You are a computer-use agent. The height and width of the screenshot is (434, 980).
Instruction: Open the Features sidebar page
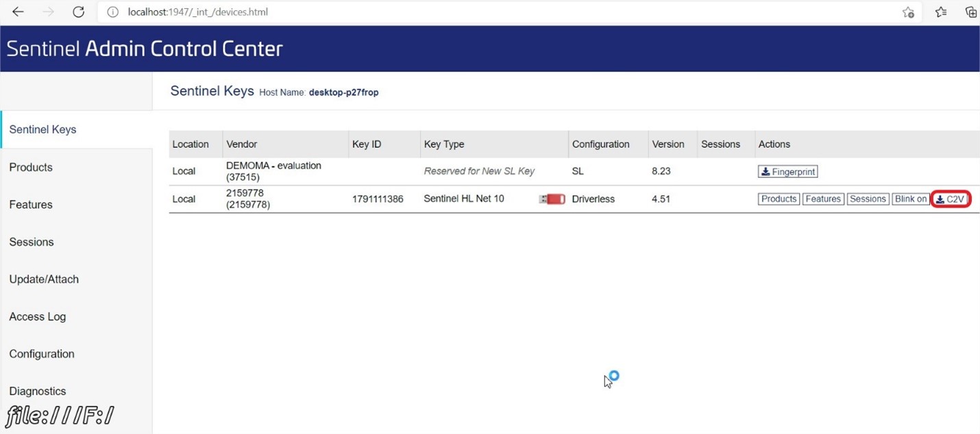pyautogui.click(x=31, y=205)
